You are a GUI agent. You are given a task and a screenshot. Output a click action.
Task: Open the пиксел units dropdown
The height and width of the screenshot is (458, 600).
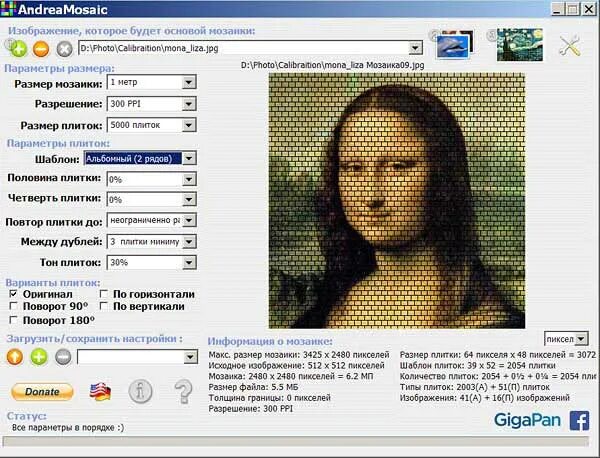tap(581, 339)
